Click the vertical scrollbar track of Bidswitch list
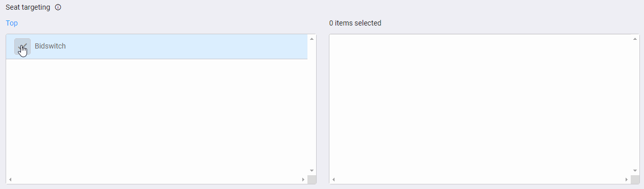Image resolution: width=644 pixels, height=189 pixels. point(312,105)
